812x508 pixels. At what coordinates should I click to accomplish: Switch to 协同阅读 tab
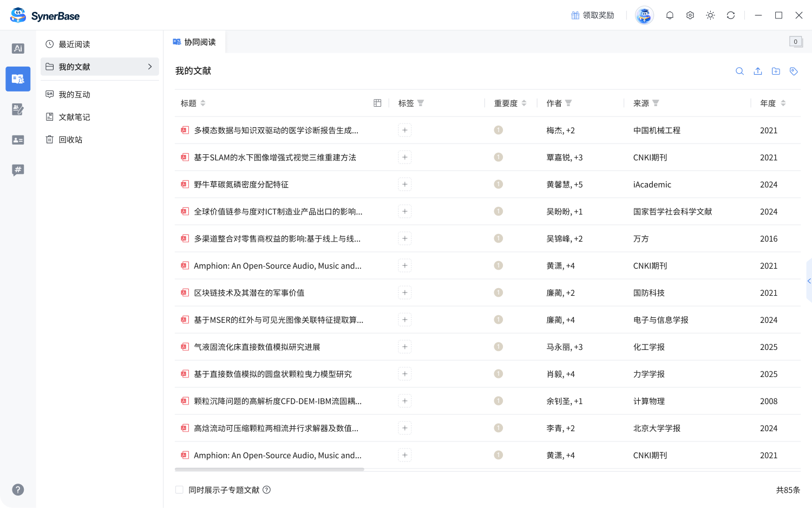click(194, 42)
